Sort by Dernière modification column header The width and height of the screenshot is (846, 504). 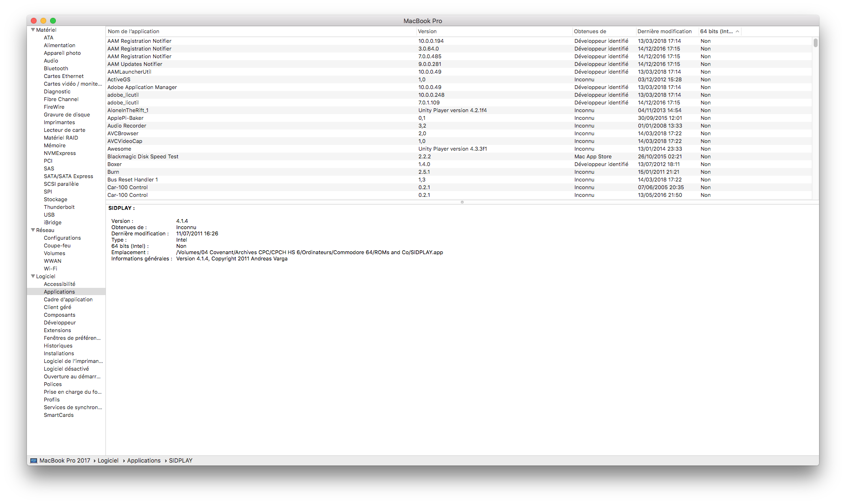tap(664, 32)
